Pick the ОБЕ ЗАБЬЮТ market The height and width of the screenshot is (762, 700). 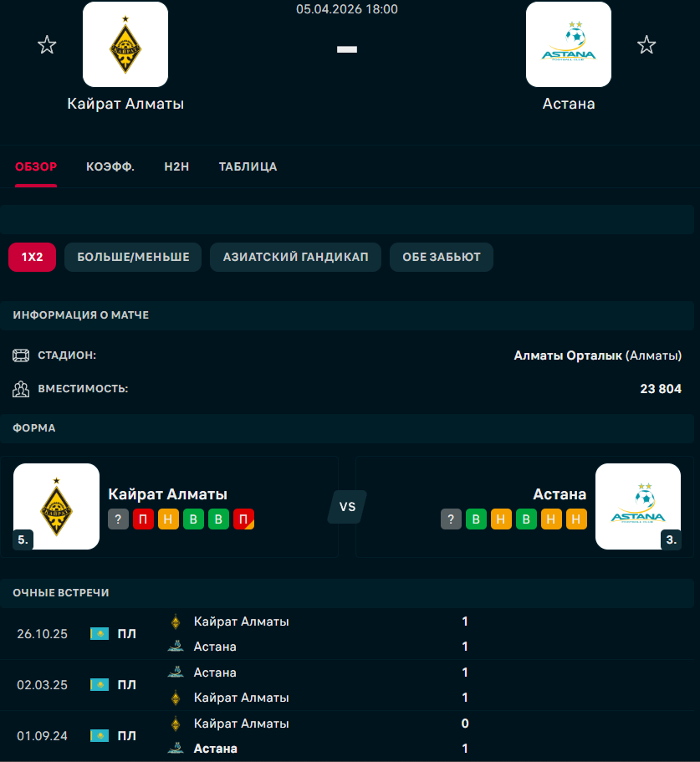[x=442, y=257]
